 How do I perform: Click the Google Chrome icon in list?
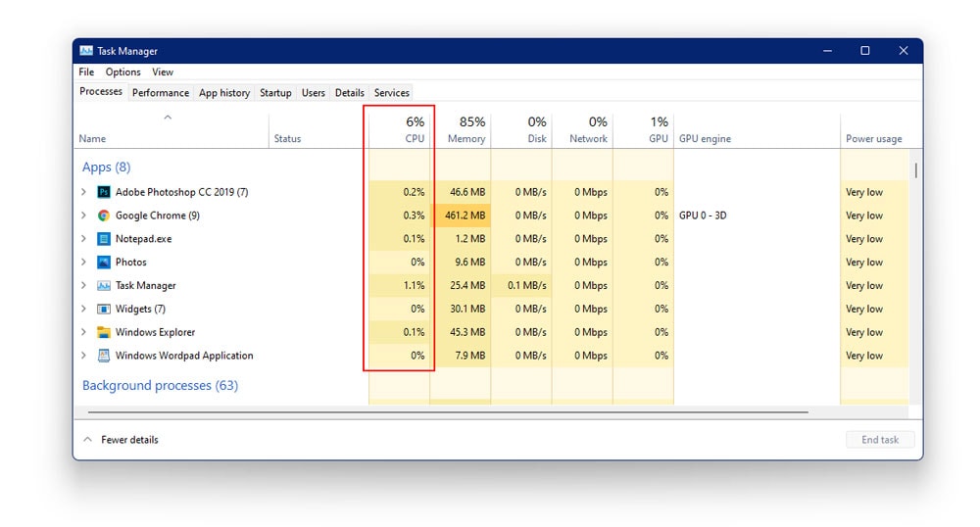[x=104, y=216]
